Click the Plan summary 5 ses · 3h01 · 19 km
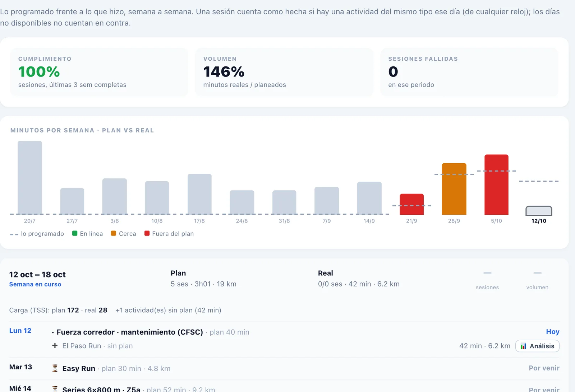 (203, 284)
